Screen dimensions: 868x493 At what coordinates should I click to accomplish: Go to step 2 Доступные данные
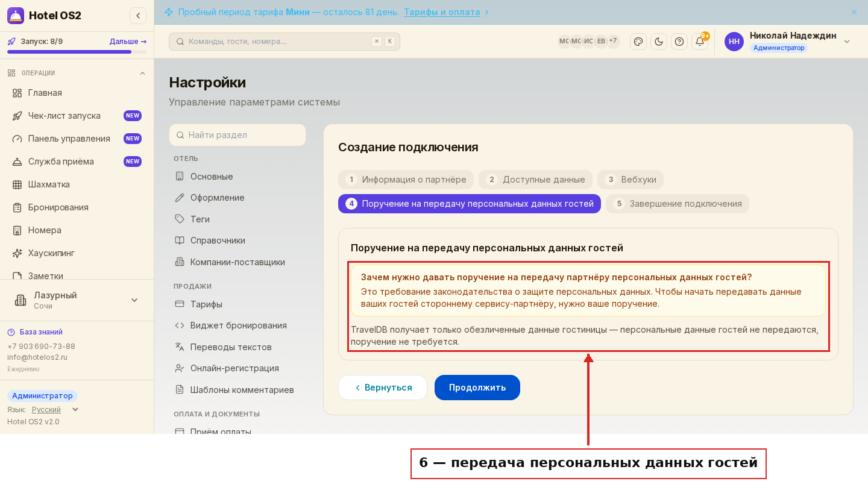(x=535, y=180)
